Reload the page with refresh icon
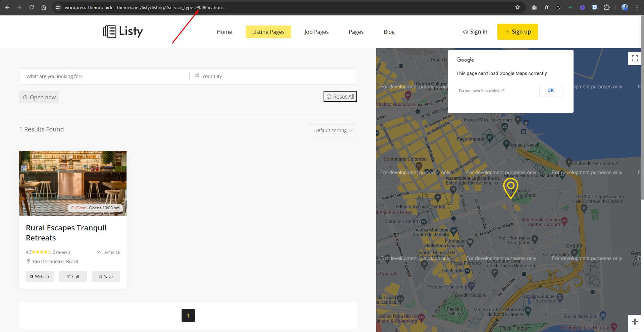Image resolution: width=644 pixels, height=332 pixels. click(x=32, y=7)
